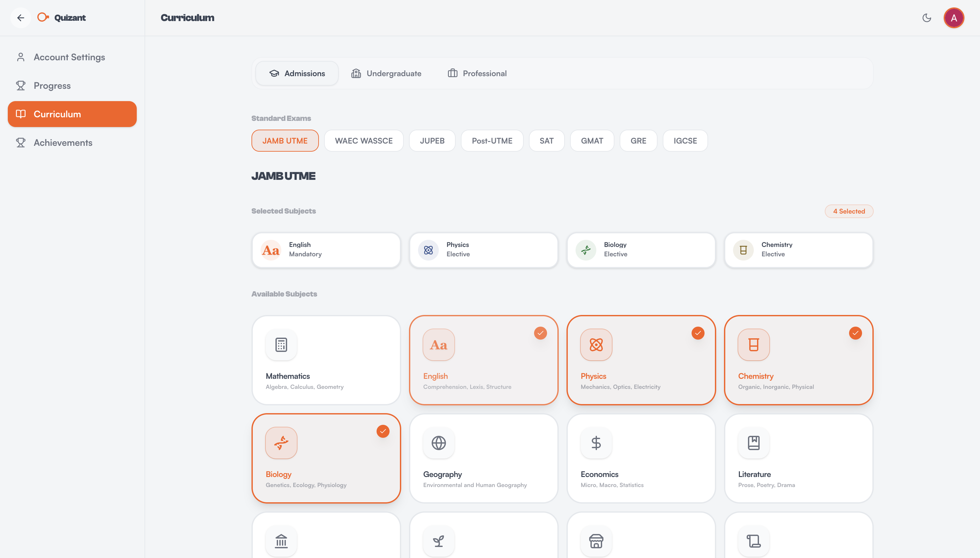This screenshot has width=980, height=558.
Task: Click English Aa icon in Selected Subjects
Action: [x=271, y=250]
